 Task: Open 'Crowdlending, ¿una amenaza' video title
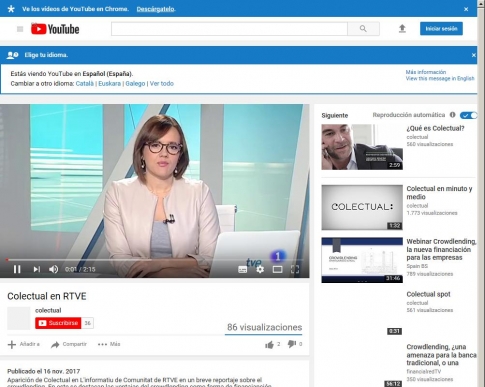[441, 355]
